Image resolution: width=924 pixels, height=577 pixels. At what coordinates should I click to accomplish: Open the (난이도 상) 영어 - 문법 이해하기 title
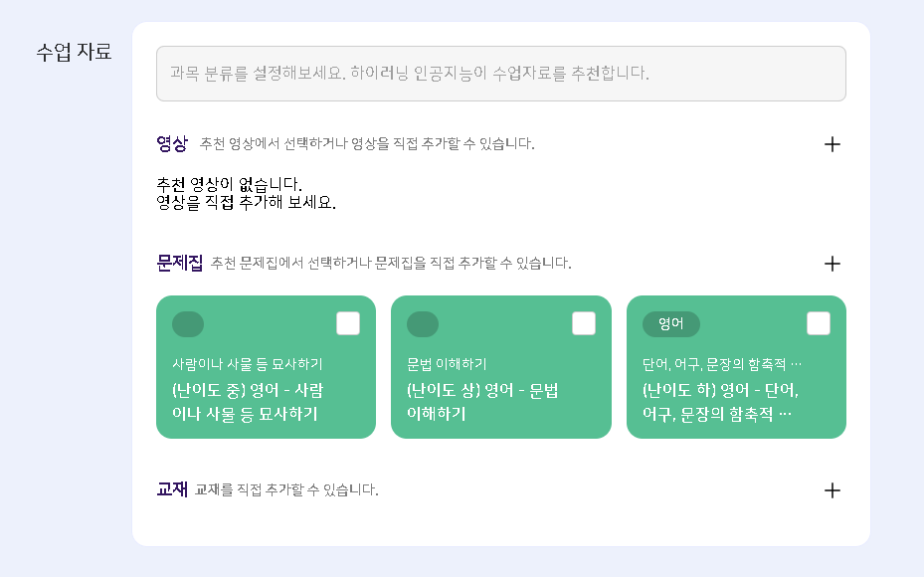tap(482, 402)
